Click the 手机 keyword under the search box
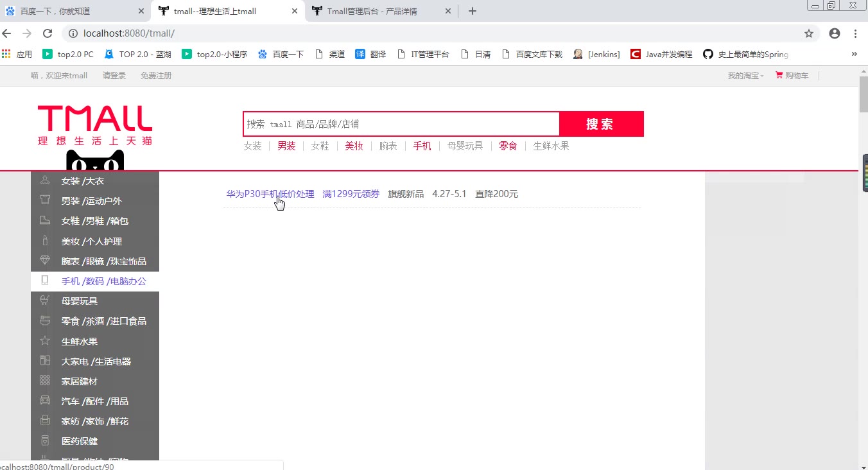868x470 pixels. click(422, 146)
